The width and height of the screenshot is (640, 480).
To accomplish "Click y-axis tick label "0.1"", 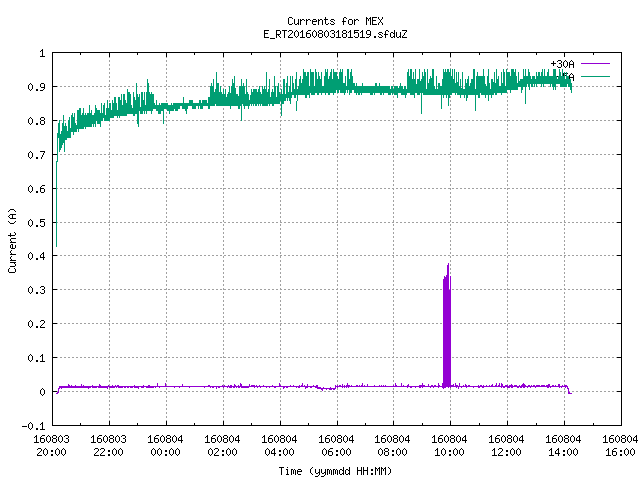I will tap(36, 358).
